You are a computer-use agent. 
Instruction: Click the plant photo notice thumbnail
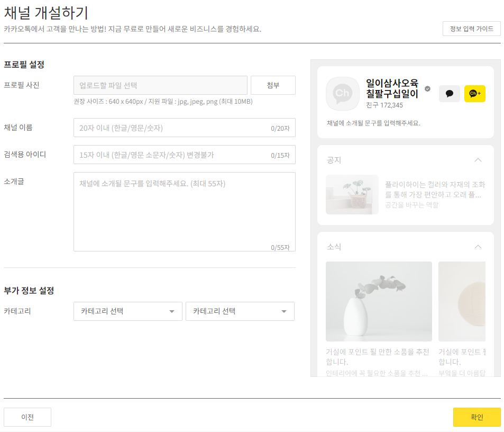point(352,194)
